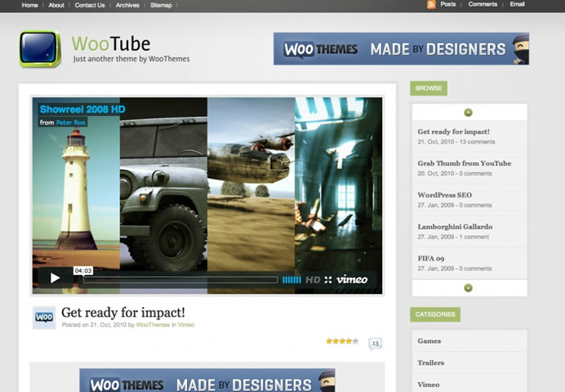Adjust the video volume bars
The height and width of the screenshot is (392, 565).
click(x=291, y=280)
